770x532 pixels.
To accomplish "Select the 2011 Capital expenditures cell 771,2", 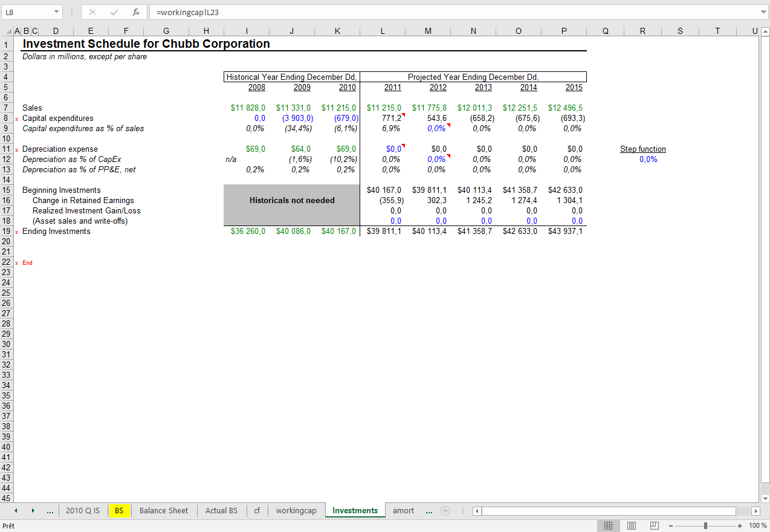I will pos(383,118).
